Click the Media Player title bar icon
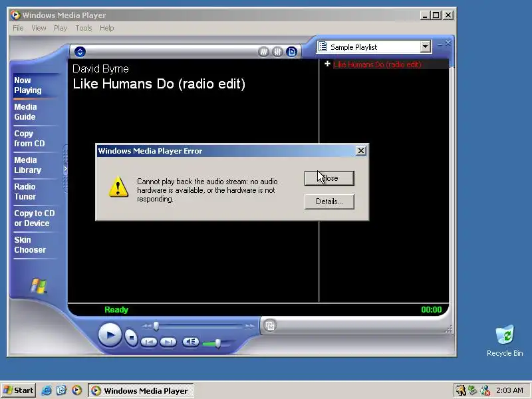Screen dimensions: 532x399 pyautogui.click(x=15, y=15)
